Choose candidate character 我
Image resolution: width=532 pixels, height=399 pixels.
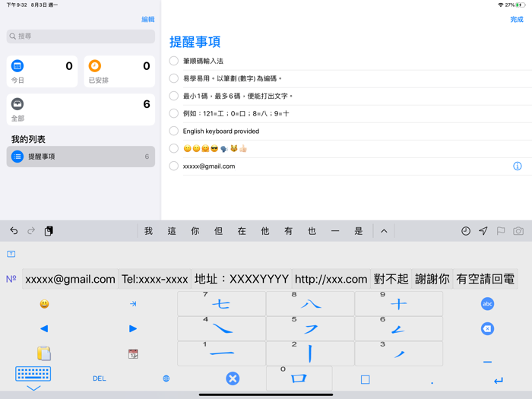(148, 231)
